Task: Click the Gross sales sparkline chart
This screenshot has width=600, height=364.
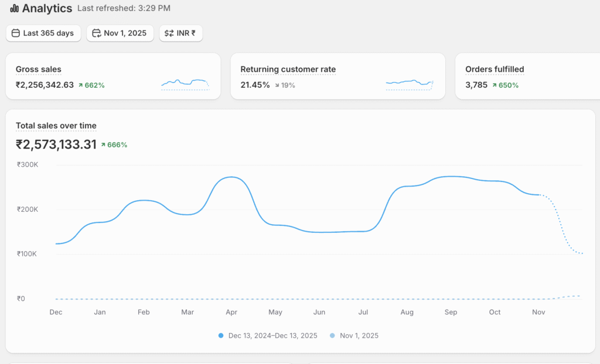Action: (x=185, y=84)
